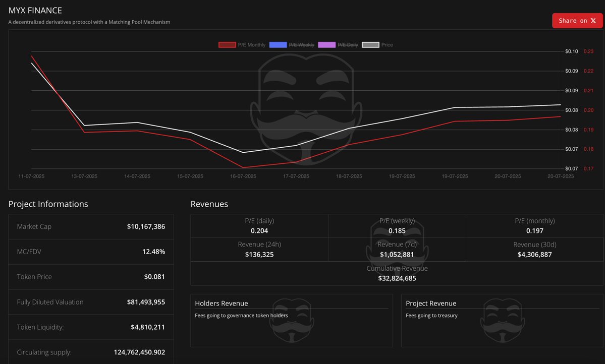
Task: Click the Token Price value $0.081
Action: pyautogui.click(x=154, y=277)
